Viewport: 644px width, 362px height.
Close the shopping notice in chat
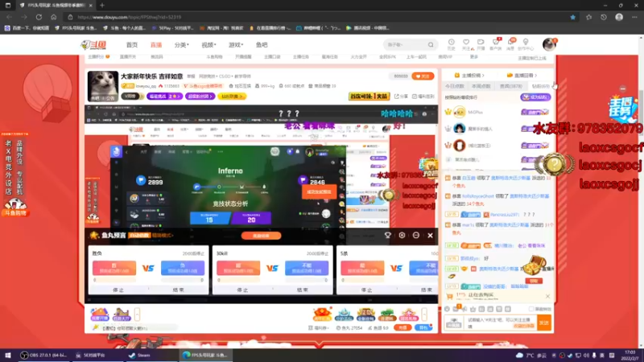[x=547, y=296]
